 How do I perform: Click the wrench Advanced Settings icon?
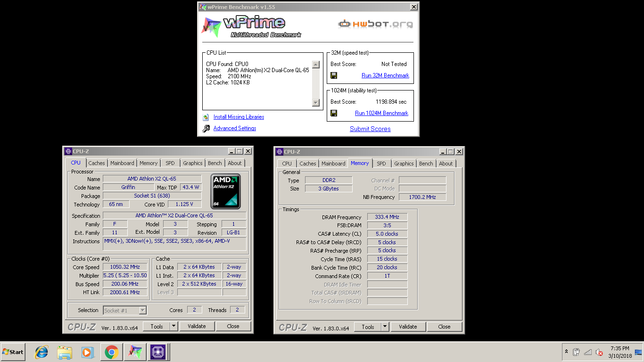tap(206, 128)
